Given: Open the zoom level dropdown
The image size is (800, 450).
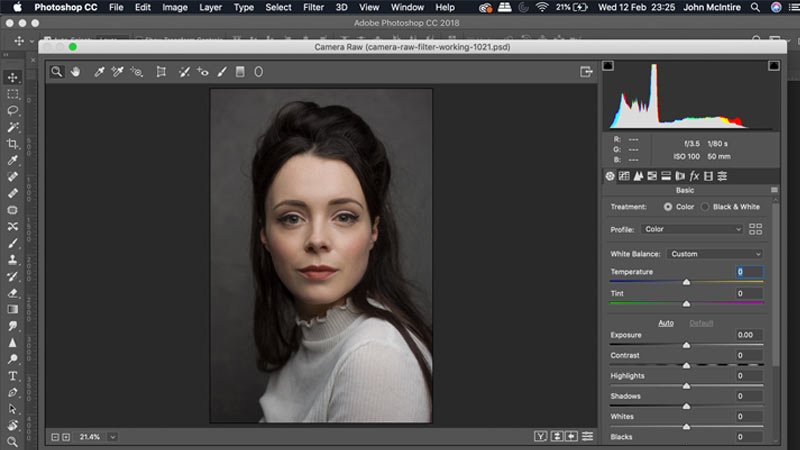Looking at the screenshot, I should [113, 437].
